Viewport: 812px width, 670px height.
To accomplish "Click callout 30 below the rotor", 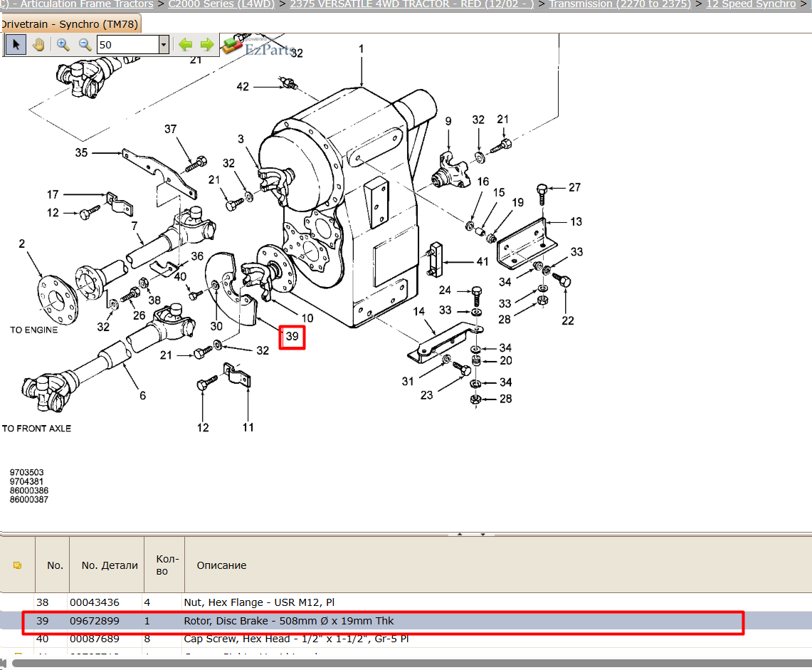I will 216,326.
